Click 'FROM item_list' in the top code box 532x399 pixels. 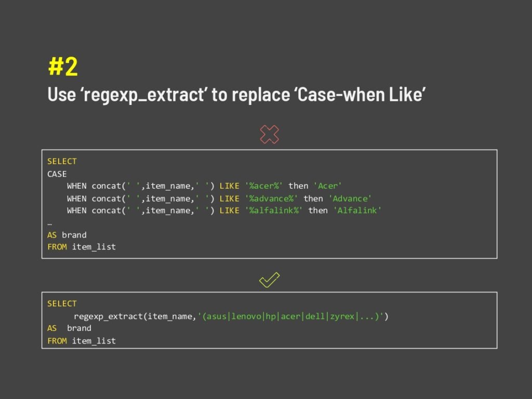coord(82,247)
